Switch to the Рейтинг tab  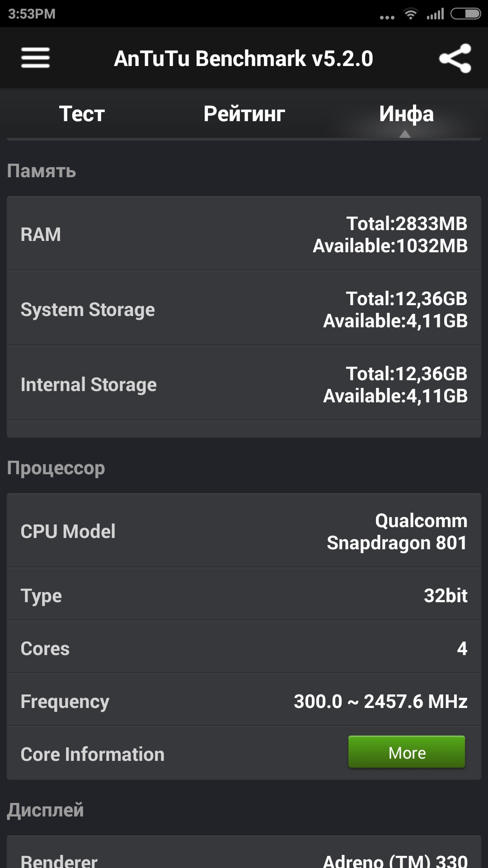coord(244,113)
